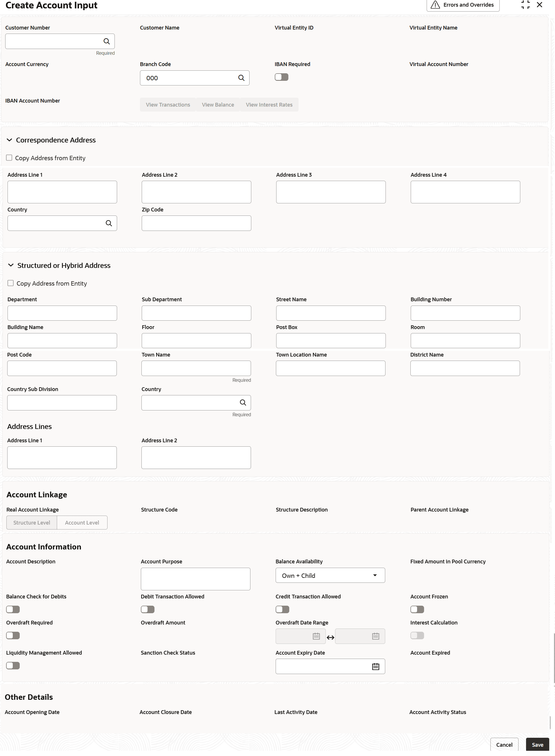This screenshot has height=756, width=555.
Task: Select the Structure Level option
Action: (32, 523)
